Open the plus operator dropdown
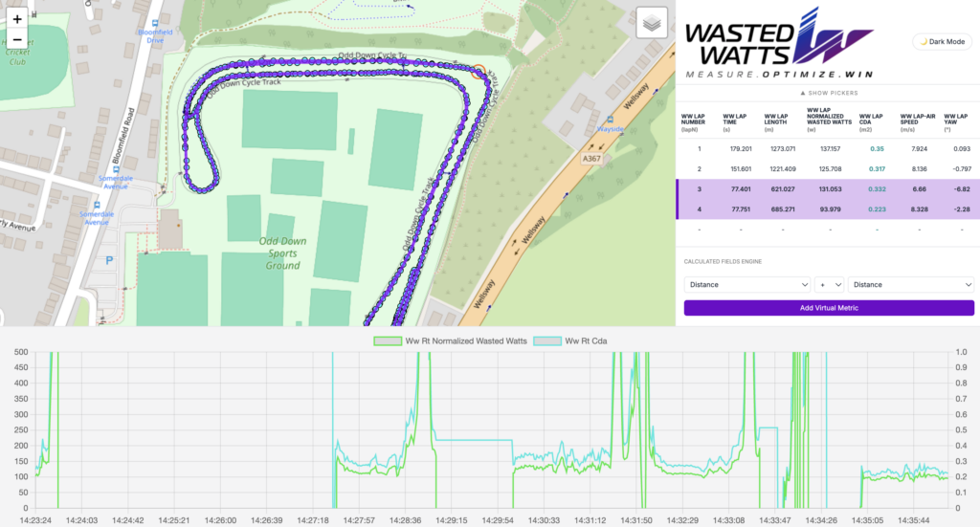Image resolution: width=980 pixels, height=527 pixels. pos(830,285)
